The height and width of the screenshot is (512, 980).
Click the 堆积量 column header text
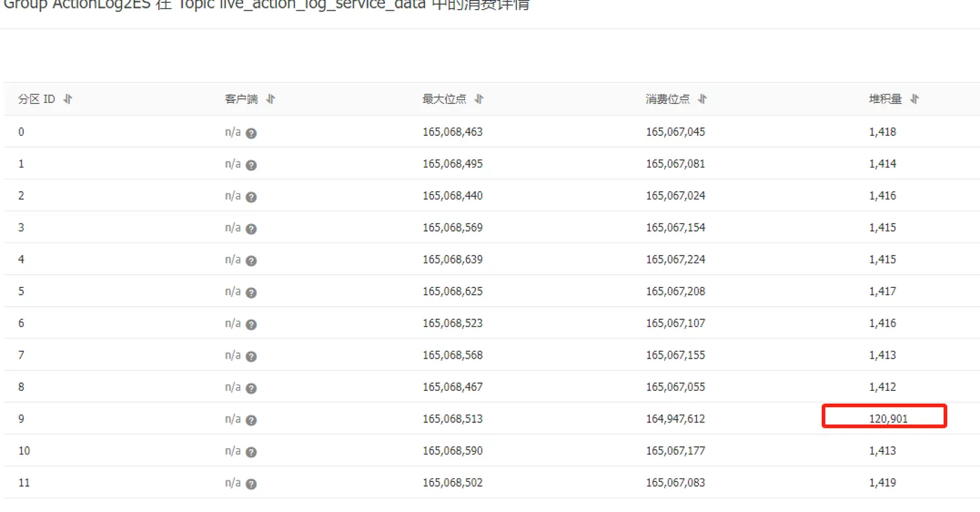[885, 99]
